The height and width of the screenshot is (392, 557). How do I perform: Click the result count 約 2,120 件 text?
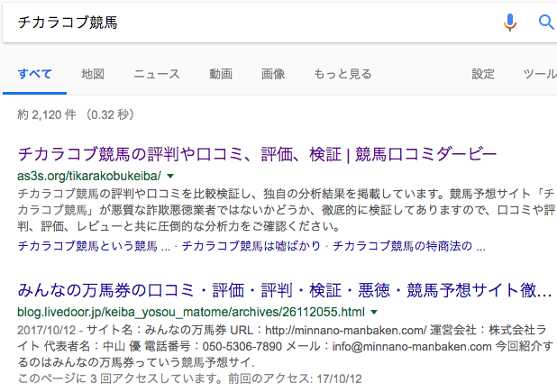[47, 114]
